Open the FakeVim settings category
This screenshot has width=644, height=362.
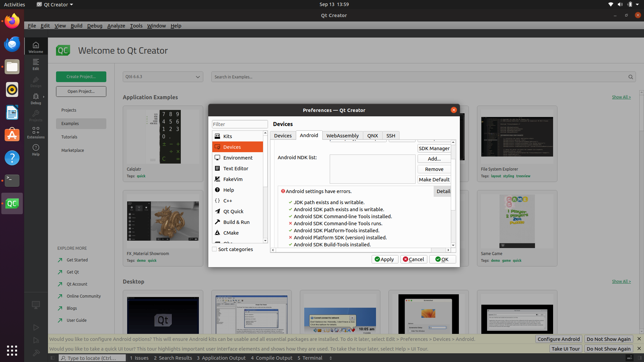point(232,179)
